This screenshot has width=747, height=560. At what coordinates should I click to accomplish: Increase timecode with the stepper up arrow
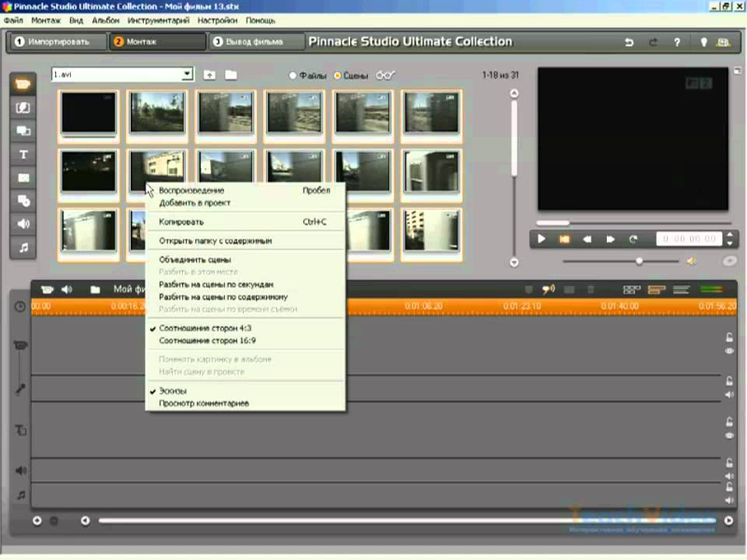click(730, 235)
